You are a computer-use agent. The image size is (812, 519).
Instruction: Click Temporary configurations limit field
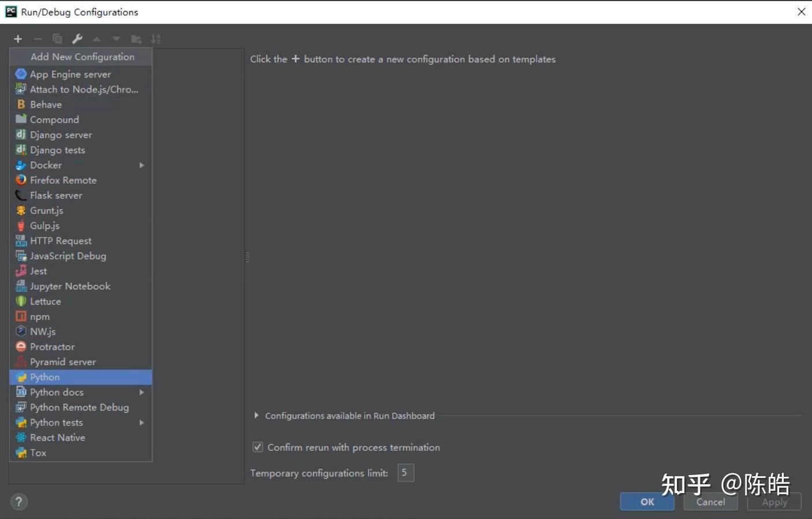point(405,473)
